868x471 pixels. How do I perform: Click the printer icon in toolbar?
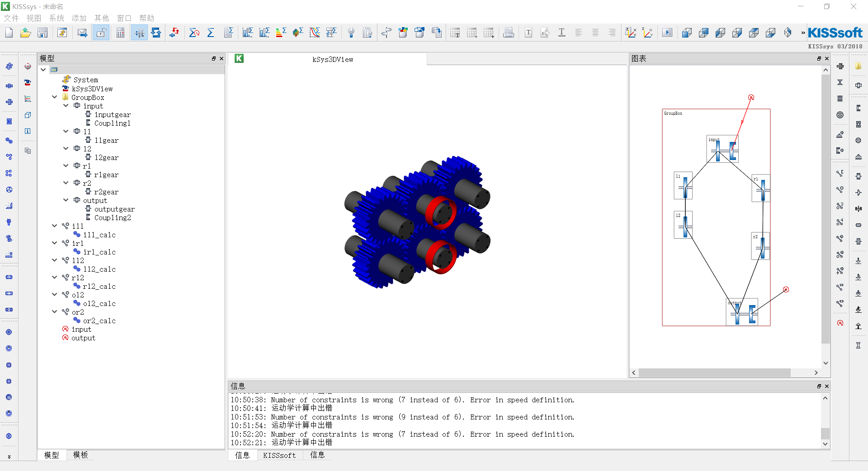pos(509,33)
